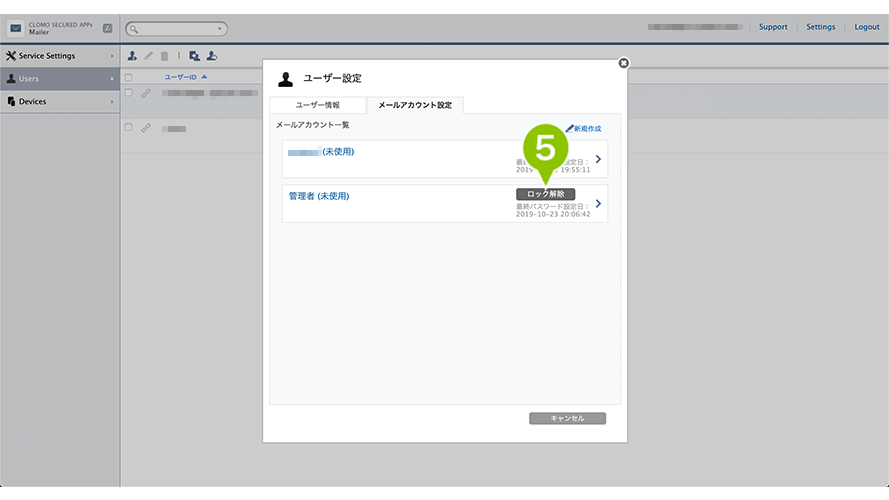
Task: Click the pencil edit user toolbar icon
Action: point(149,56)
